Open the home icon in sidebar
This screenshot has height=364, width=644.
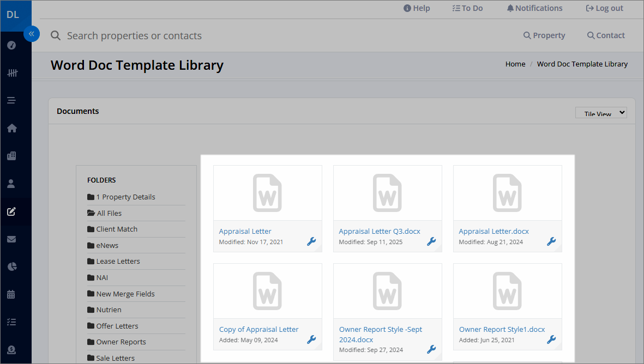click(x=11, y=128)
